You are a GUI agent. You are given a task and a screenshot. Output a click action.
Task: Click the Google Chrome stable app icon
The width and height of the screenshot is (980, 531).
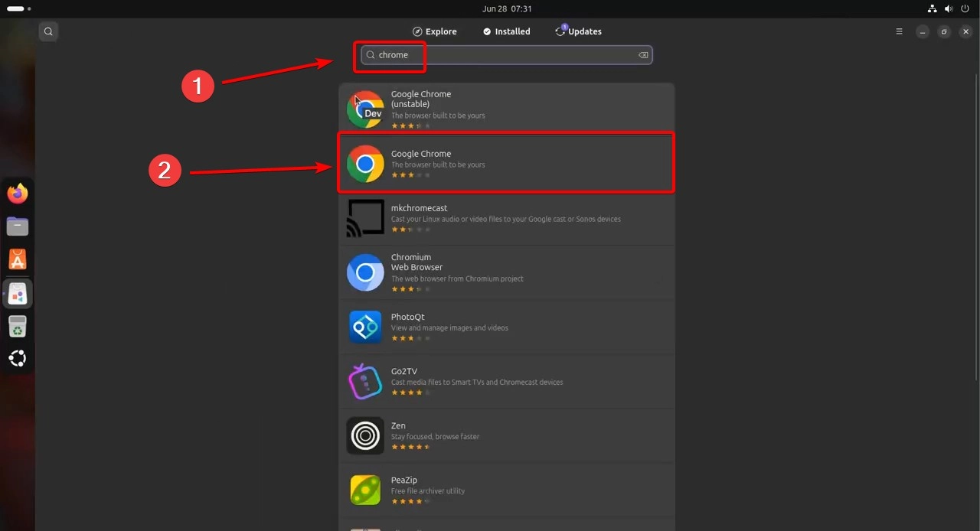[365, 164]
